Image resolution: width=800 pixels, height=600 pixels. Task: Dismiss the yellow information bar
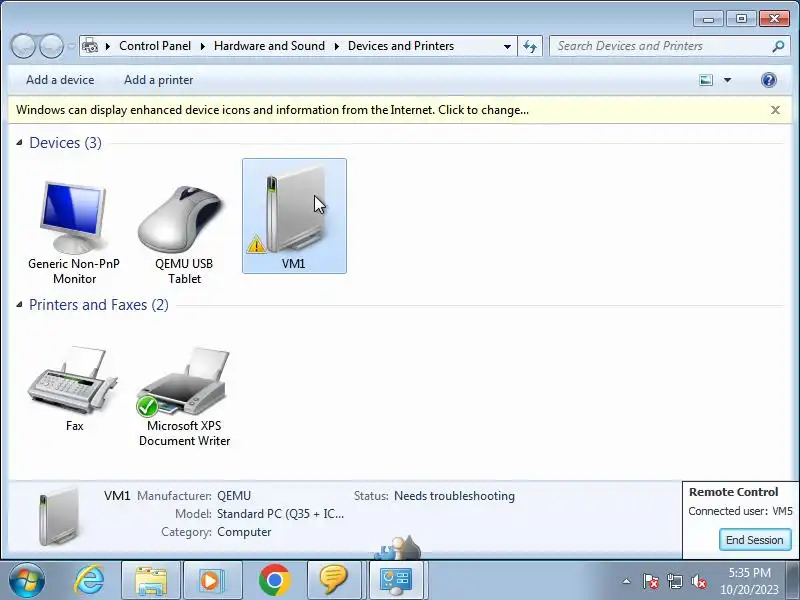775,110
